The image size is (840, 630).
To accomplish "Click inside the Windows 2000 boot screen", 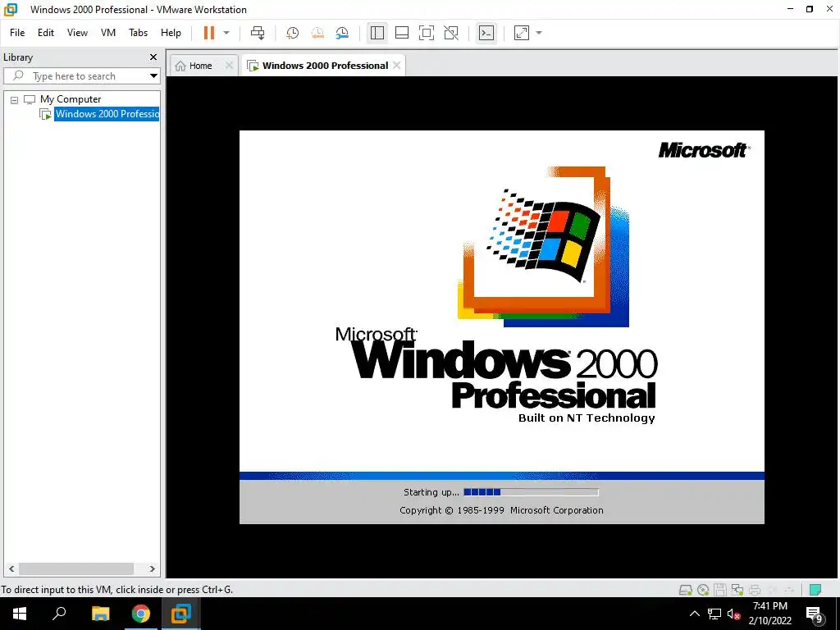I will [501, 326].
